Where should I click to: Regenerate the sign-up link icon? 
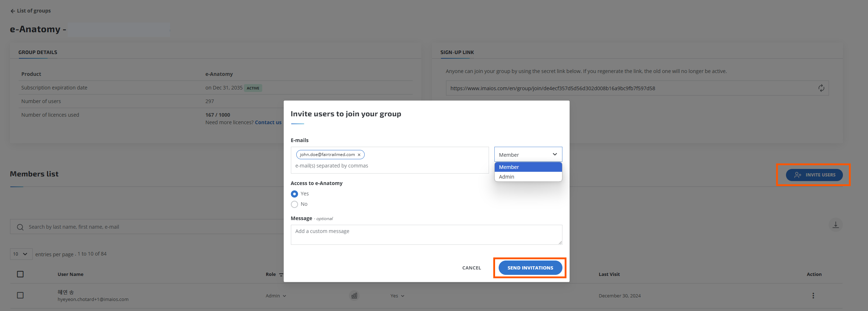pos(821,88)
